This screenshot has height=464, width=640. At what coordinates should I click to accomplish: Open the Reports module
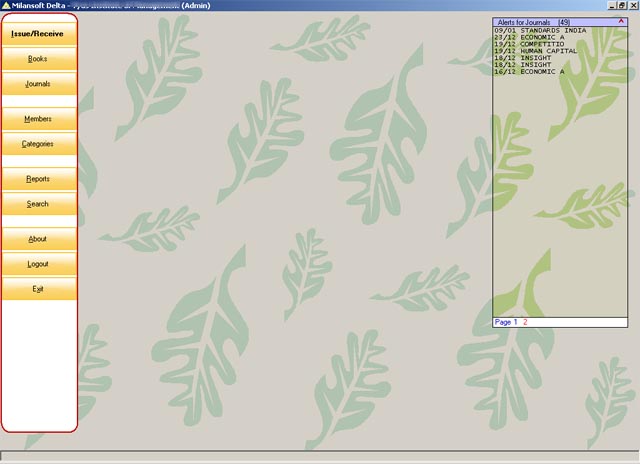point(39,179)
